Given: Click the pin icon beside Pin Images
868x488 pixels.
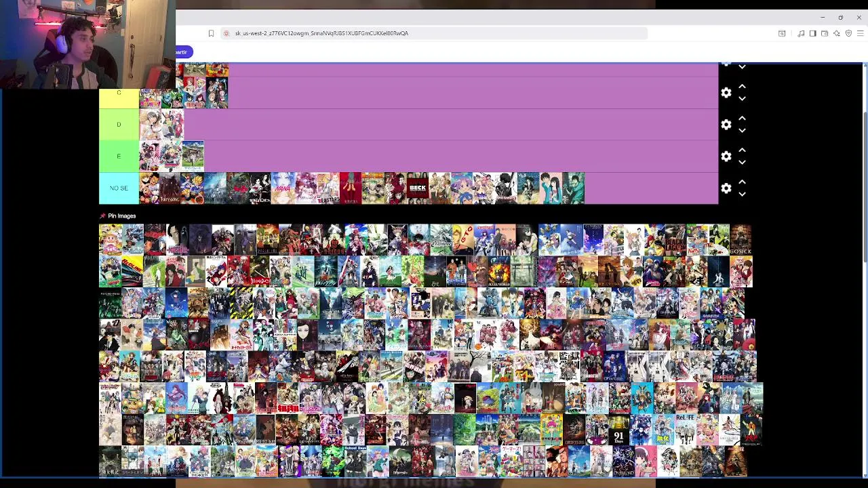Looking at the screenshot, I should coord(102,216).
